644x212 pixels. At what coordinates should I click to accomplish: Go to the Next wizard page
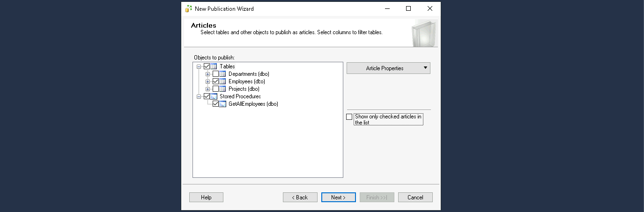(338, 197)
